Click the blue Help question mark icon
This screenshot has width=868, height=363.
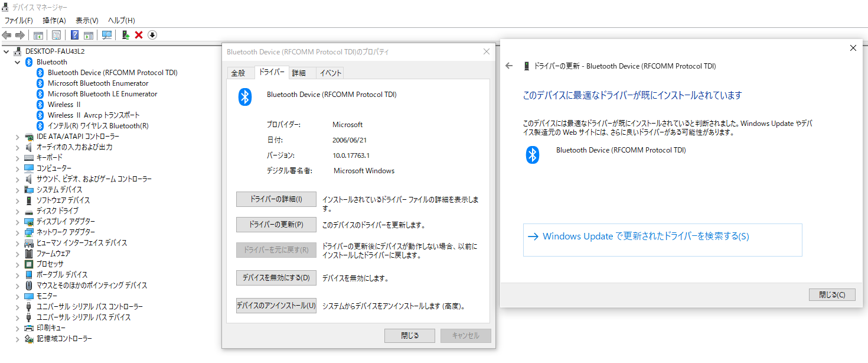[75, 35]
